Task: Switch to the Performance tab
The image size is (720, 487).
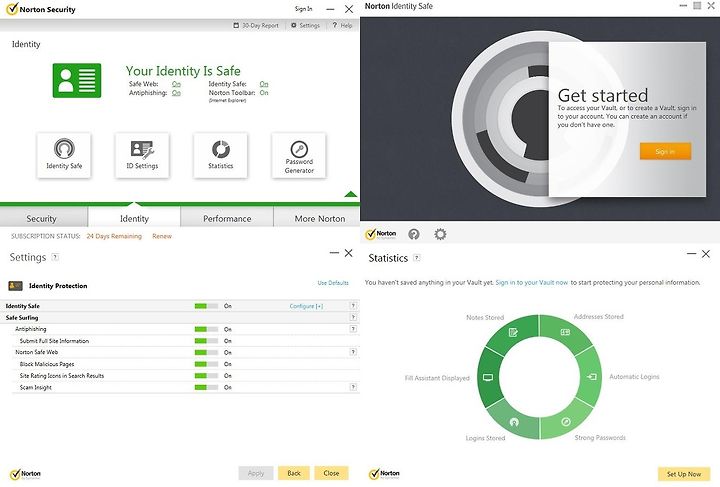Action: 227,218
